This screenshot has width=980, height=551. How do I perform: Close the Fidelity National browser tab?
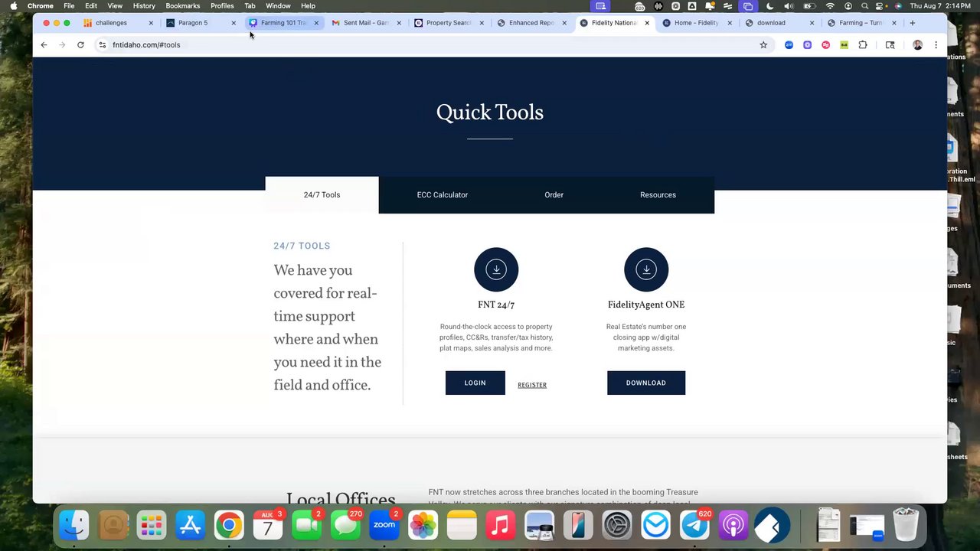pyautogui.click(x=647, y=23)
